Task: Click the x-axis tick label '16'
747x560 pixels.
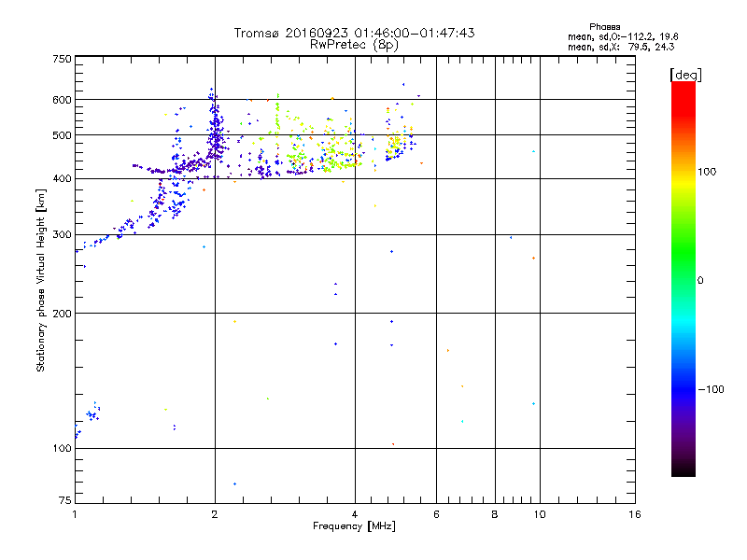Action: (x=635, y=514)
